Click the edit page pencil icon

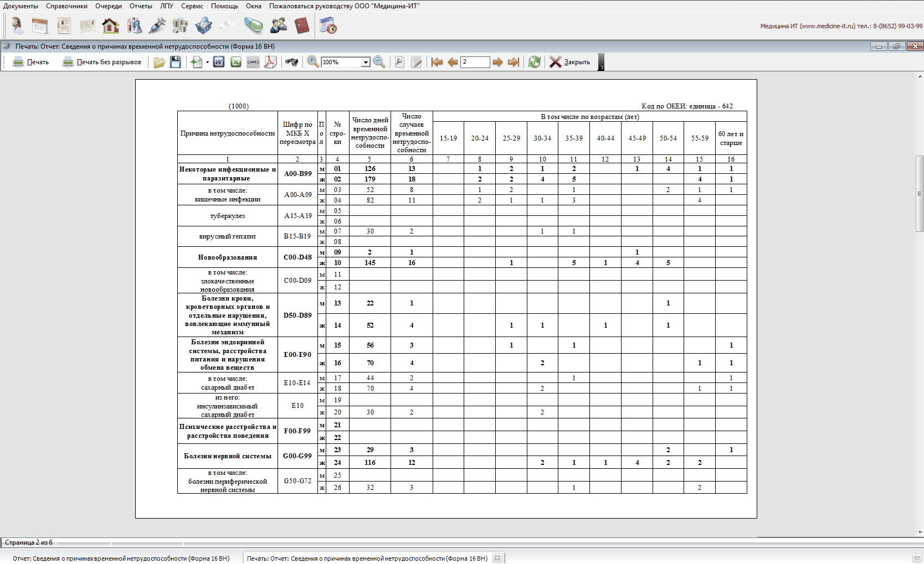tap(417, 62)
